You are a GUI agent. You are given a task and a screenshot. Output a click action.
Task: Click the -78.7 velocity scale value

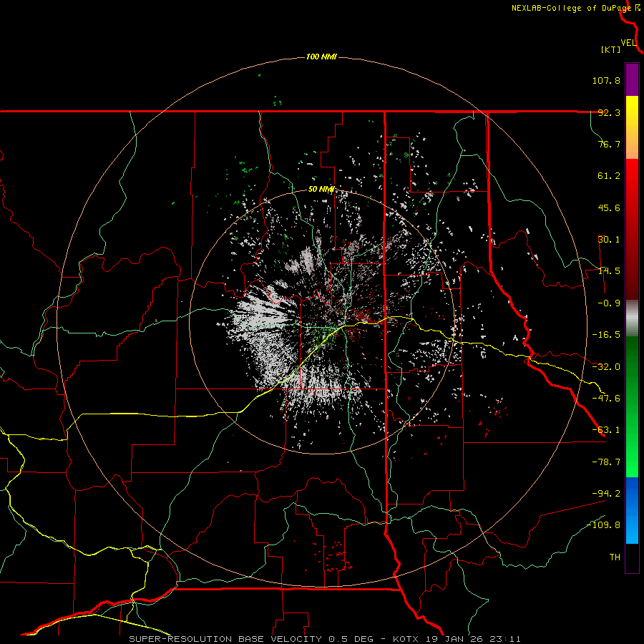coord(606,462)
